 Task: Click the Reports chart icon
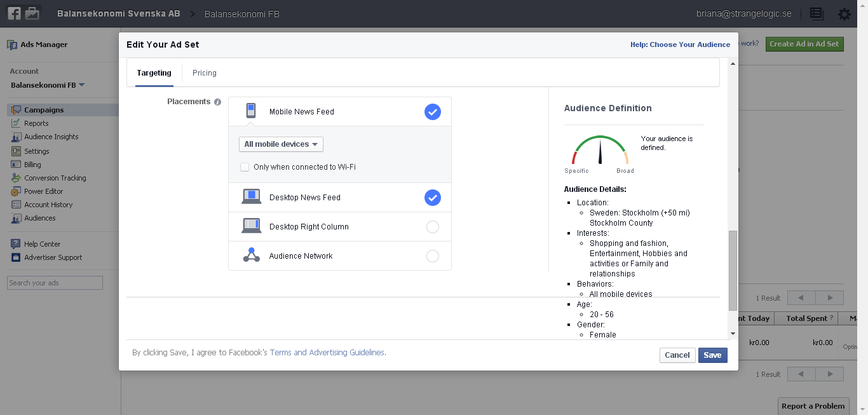pos(17,123)
